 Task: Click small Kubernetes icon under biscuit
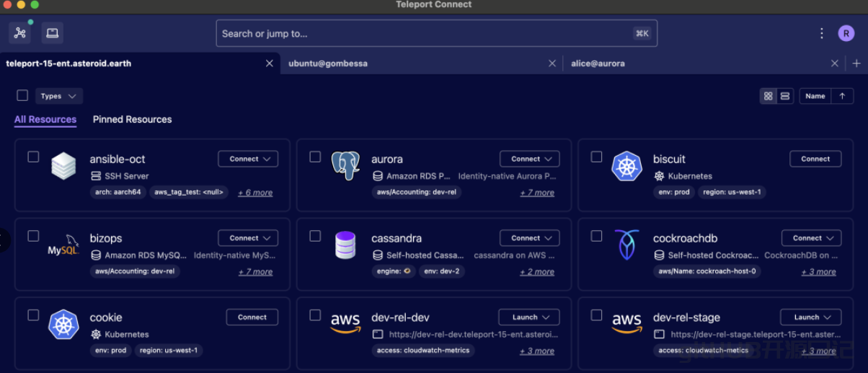pyautogui.click(x=659, y=176)
